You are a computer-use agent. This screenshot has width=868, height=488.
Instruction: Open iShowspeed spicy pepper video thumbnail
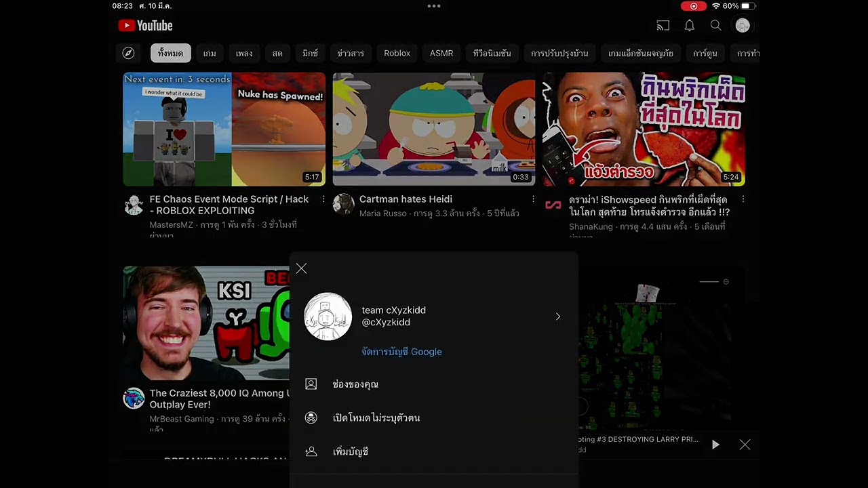644,129
